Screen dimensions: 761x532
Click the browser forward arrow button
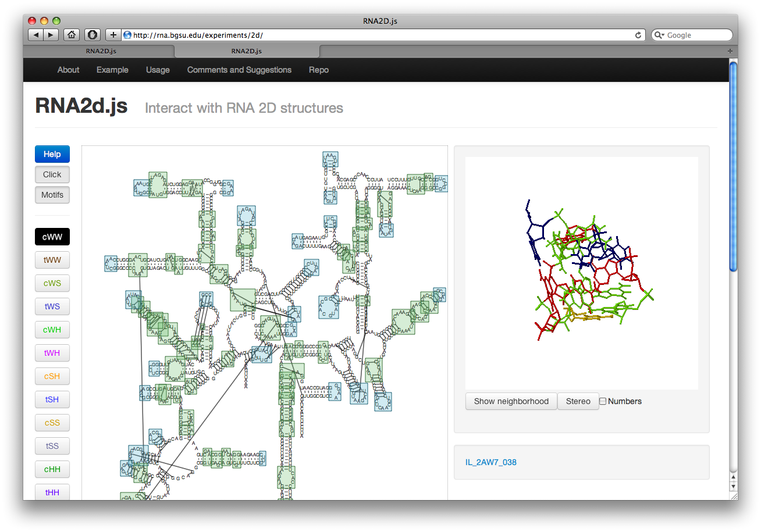[51, 35]
